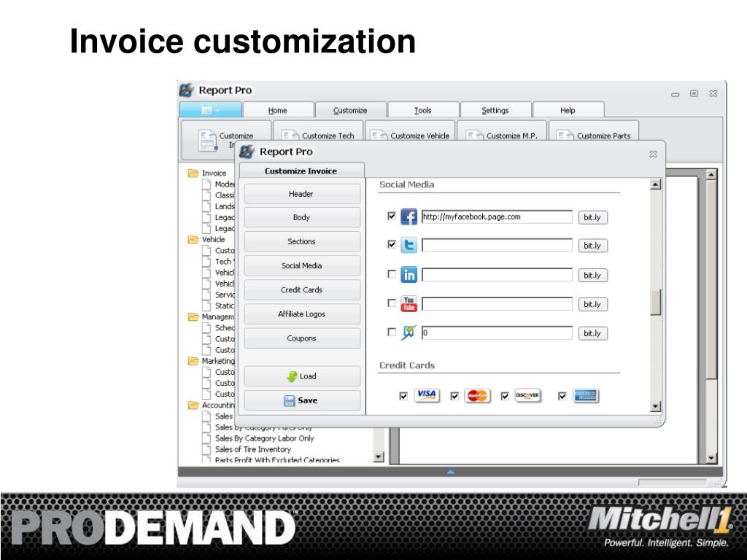Click bit.ly button for YouTube URL
The width and height of the screenshot is (747, 560).
[592, 304]
